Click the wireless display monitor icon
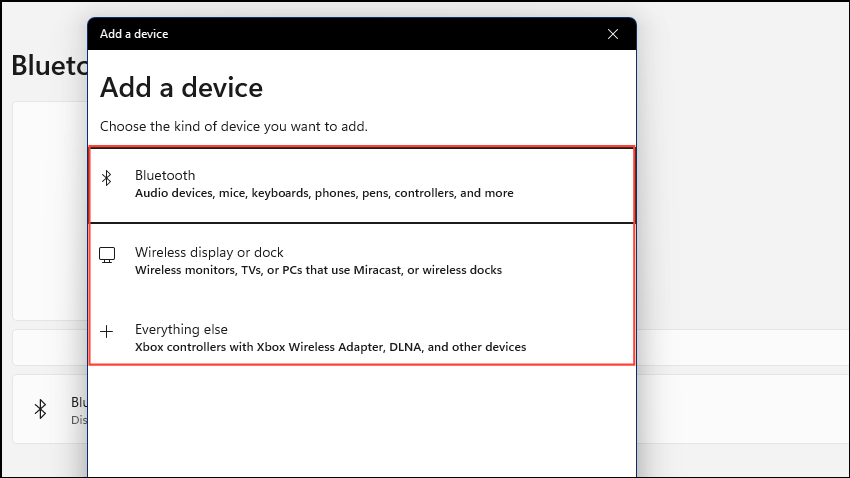The image size is (850, 478). [x=107, y=255]
